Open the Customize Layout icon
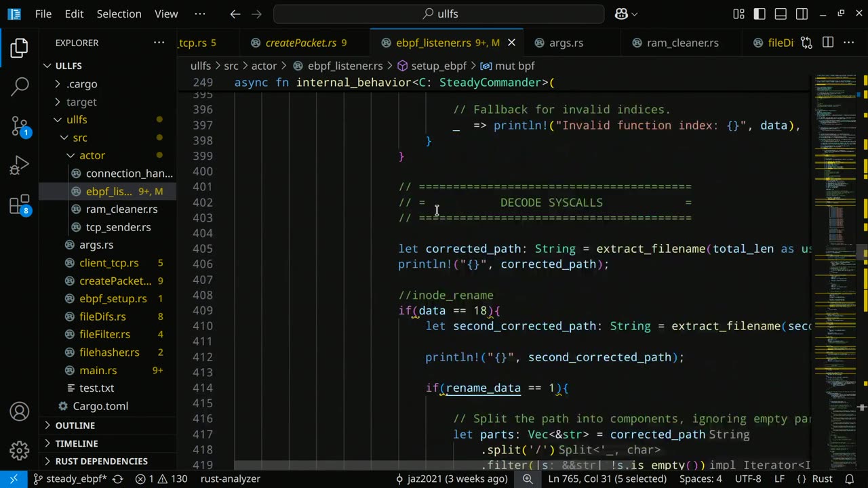Screen dimensions: 868x488 738,14
